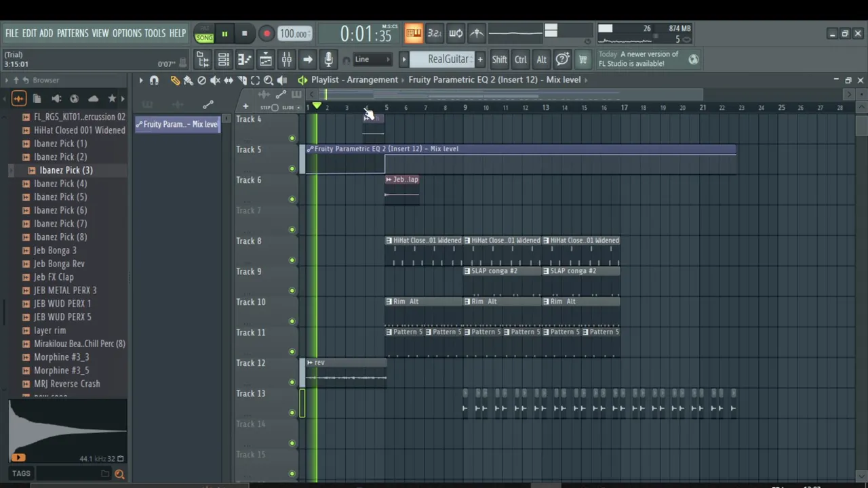
Task: Select the Slip tool in the playlist
Action: point(229,80)
